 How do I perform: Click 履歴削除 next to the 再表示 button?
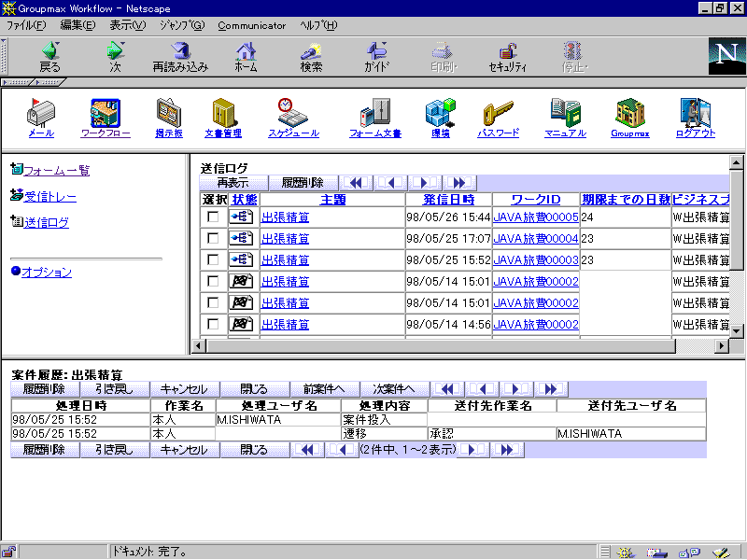click(303, 183)
